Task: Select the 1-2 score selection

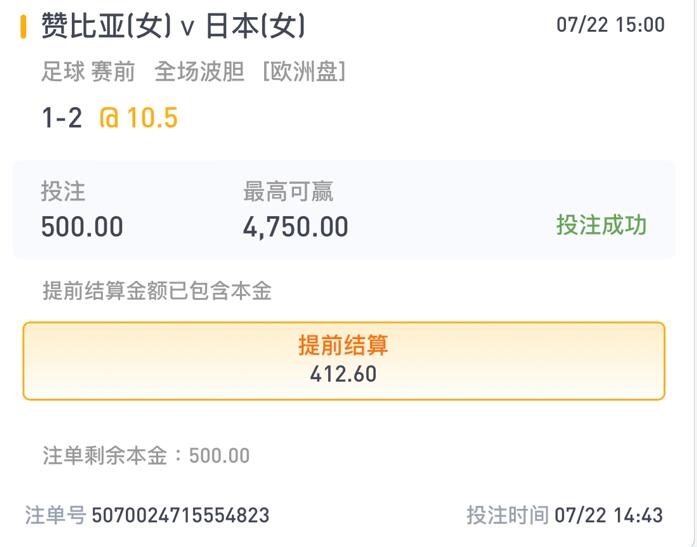Action: pyautogui.click(x=61, y=118)
